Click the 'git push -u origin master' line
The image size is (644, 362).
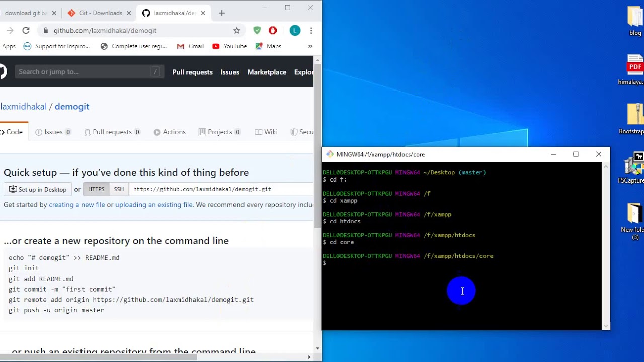coord(56,310)
